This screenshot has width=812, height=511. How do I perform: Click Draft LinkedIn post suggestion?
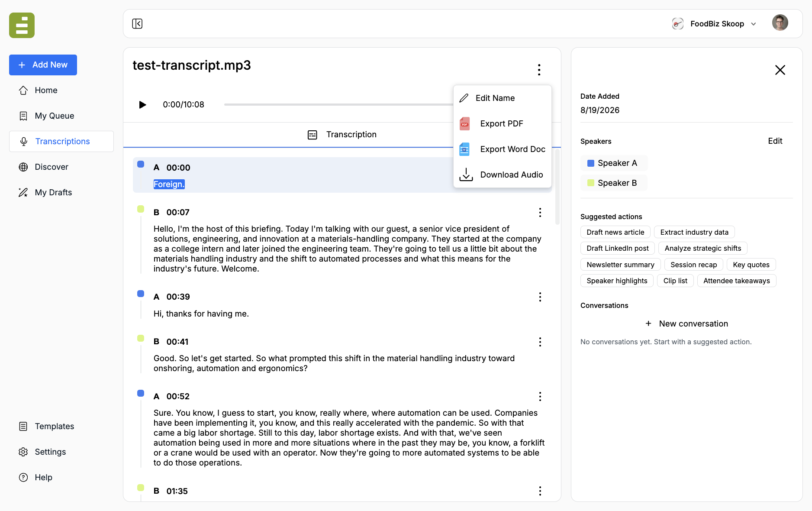point(617,248)
